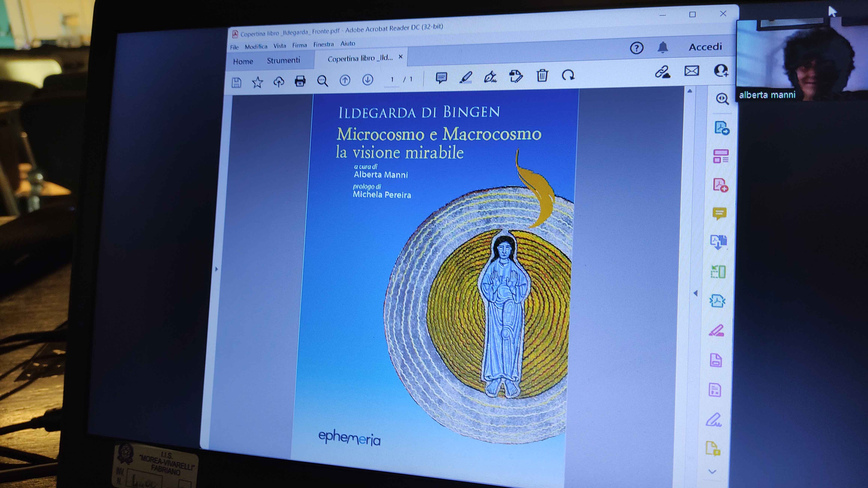The height and width of the screenshot is (488, 868).
Task: Close the Copertina libro document tab
Action: pyautogui.click(x=401, y=57)
